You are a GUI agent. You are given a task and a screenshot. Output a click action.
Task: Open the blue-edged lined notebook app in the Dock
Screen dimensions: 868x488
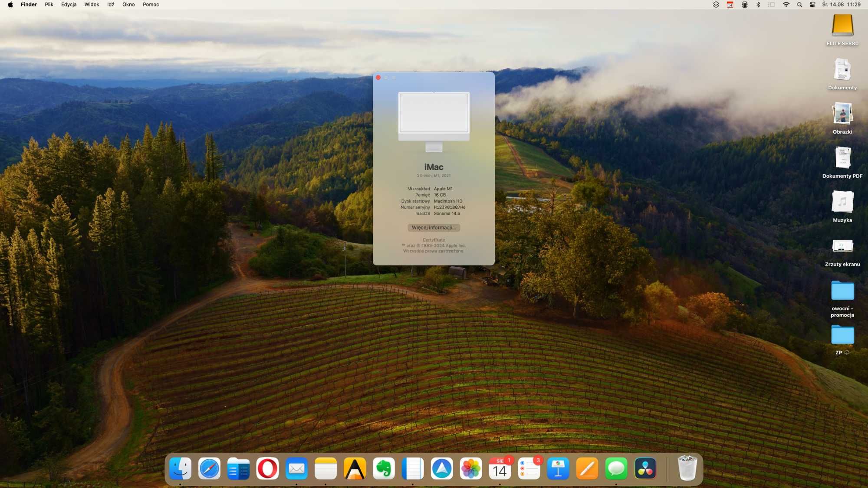pyautogui.click(x=413, y=468)
